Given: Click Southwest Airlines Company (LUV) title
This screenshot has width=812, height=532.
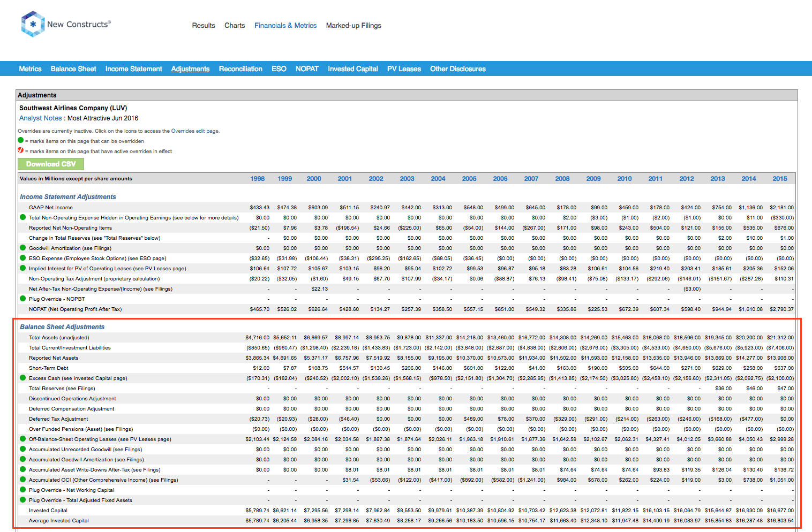Looking at the screenshot, I should point(73,108).
